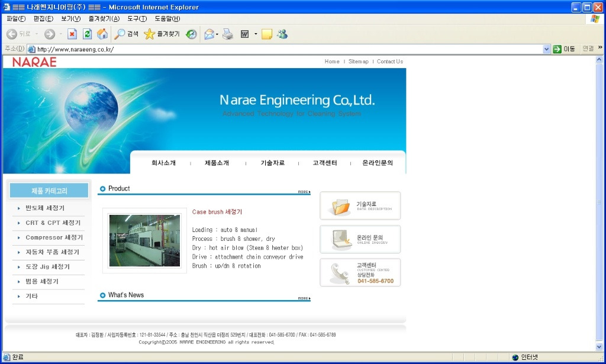The height and width of the screenshot is (364, 606).
Task: Launch the Messenger people icon
Action: (x=282, y=34)
